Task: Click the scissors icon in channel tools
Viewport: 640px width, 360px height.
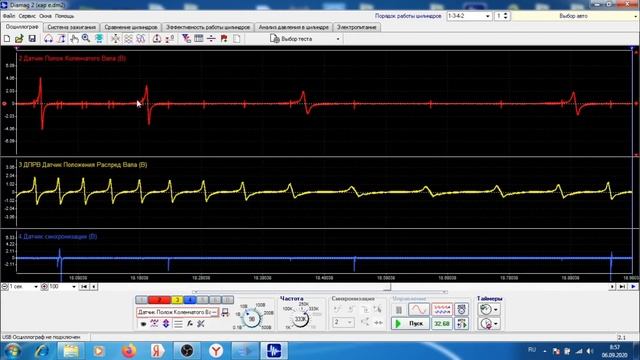Action: [200, 324]
